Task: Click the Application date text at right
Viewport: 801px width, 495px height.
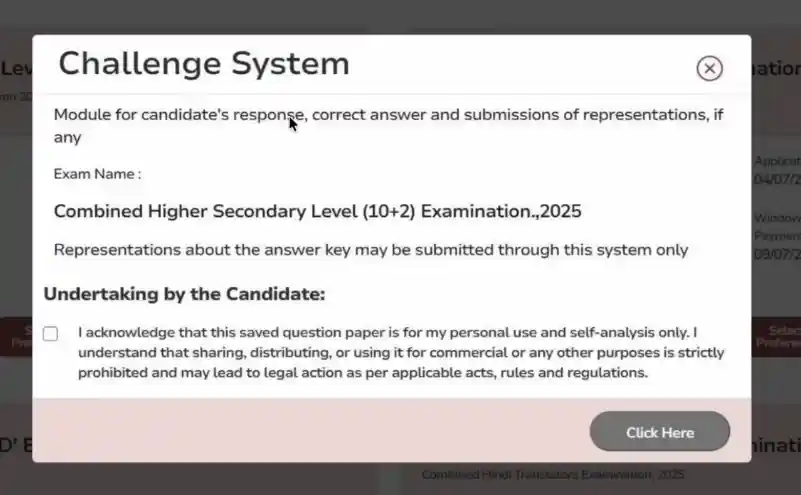Action: coord(777,170)
